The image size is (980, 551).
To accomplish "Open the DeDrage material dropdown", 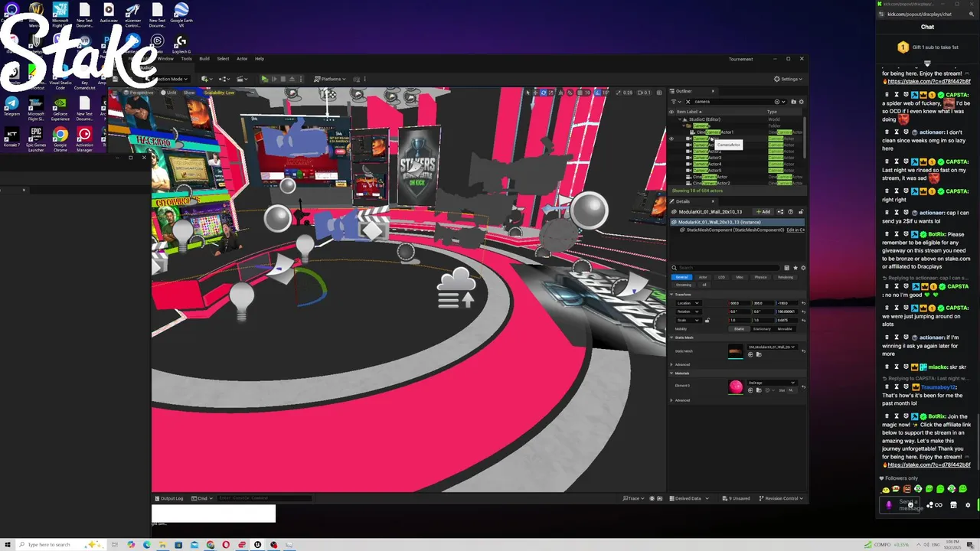I will [x=773, y=383].
